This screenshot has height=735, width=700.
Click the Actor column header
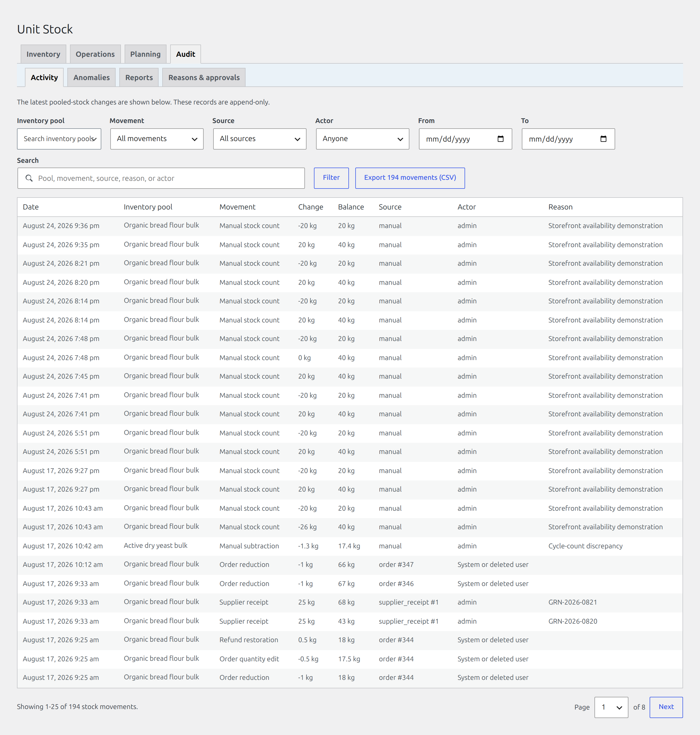pyautogui.click(x=466, y=207)
